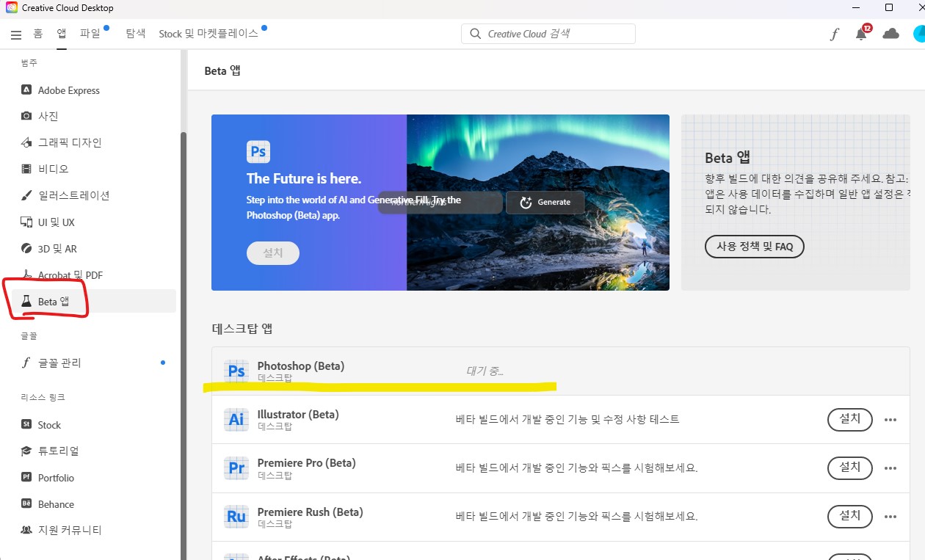Open cloud sync status icon
This screenshot has height=560, width=925.
click(x=890, y=34)
